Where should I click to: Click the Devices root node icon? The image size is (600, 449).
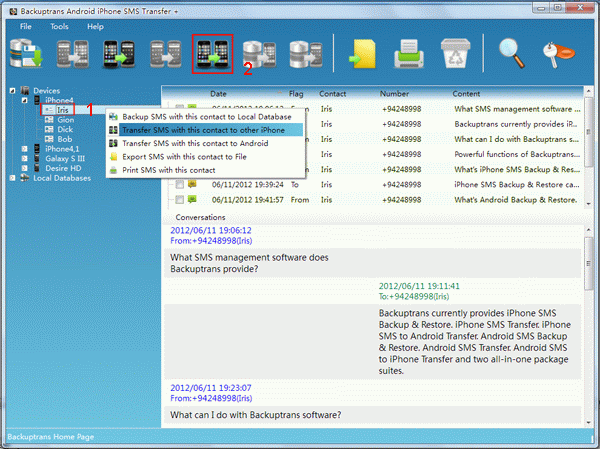click(25, 91)
